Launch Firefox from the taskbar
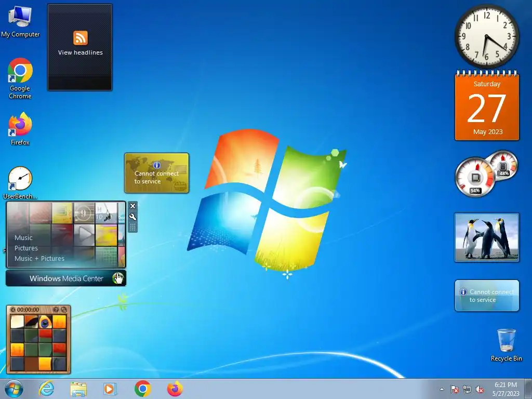The image size is (532, 399). pos(175,389)
